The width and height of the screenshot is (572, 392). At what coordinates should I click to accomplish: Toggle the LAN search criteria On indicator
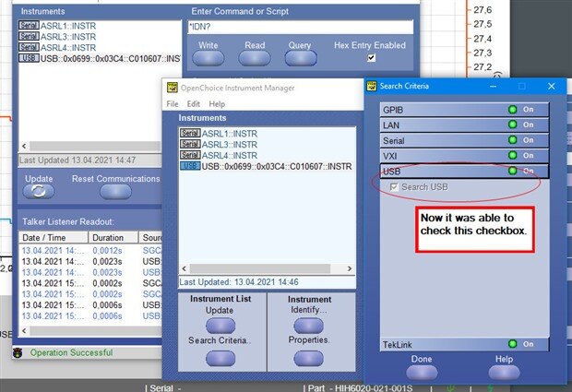click(x=513, y=125)
